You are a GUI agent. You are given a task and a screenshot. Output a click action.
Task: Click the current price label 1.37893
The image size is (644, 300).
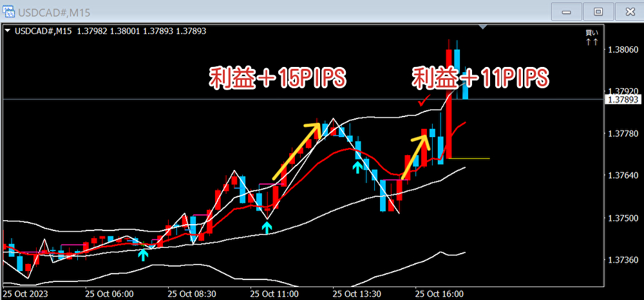[623, 99]
